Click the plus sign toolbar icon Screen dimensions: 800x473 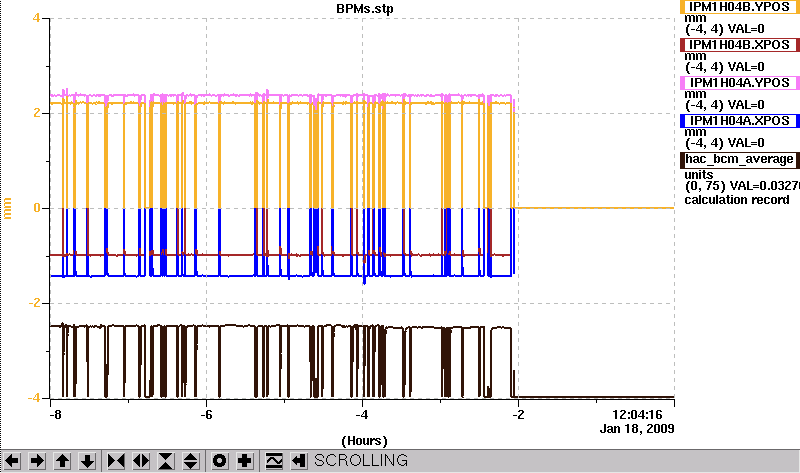coord(244,461)
